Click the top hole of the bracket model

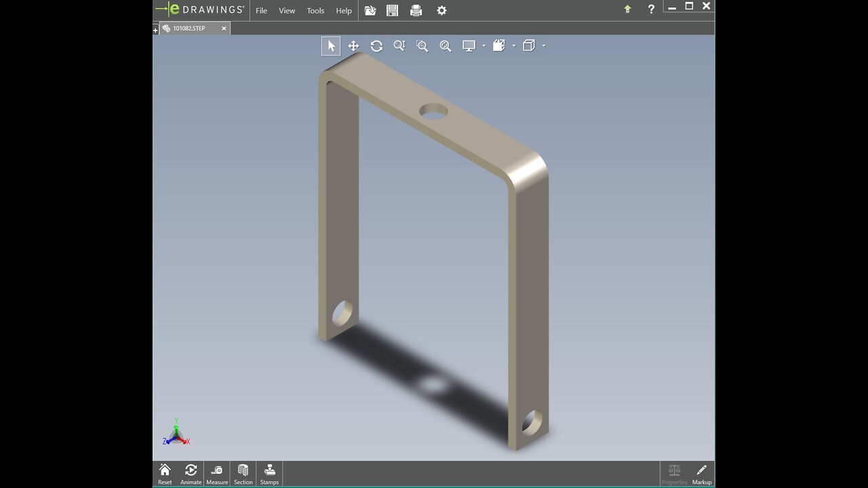(433, 110)
